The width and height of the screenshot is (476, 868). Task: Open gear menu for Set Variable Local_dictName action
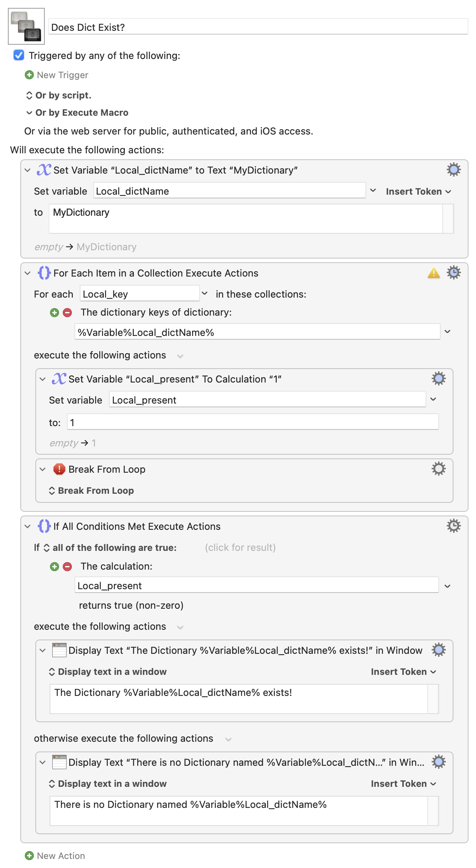tap(453, 170)
